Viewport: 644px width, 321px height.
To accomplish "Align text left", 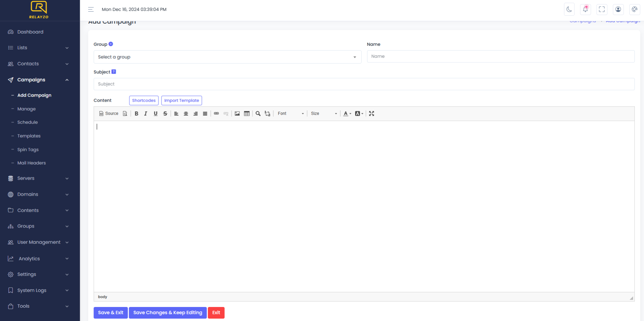I will coord(176,114).
